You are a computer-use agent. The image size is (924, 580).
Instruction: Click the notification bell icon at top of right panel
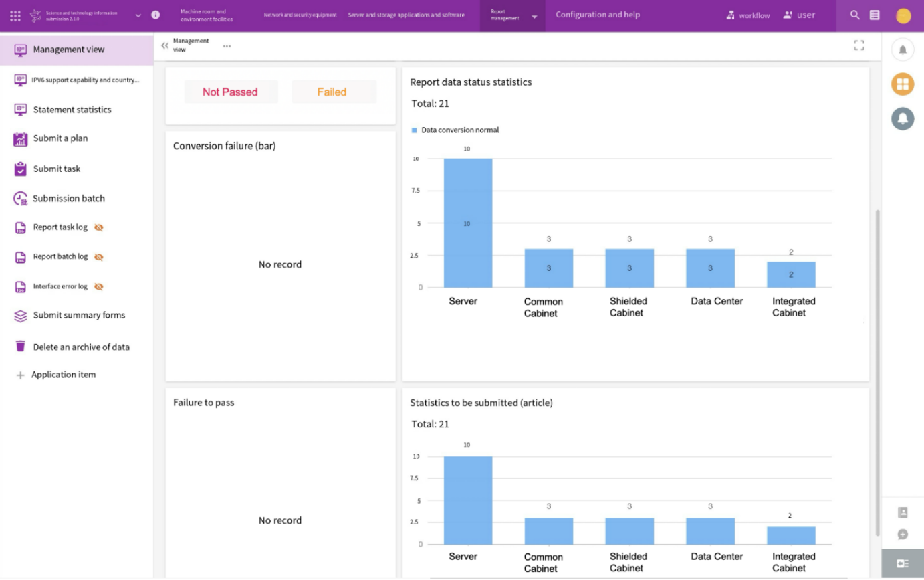click(903, 50)
